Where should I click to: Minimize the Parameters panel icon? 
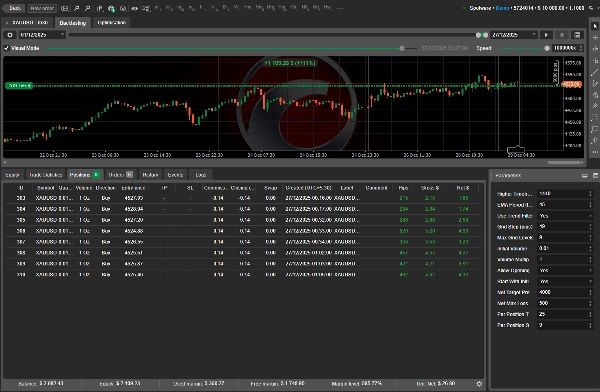pyautogui.click(x=584, y=176)
